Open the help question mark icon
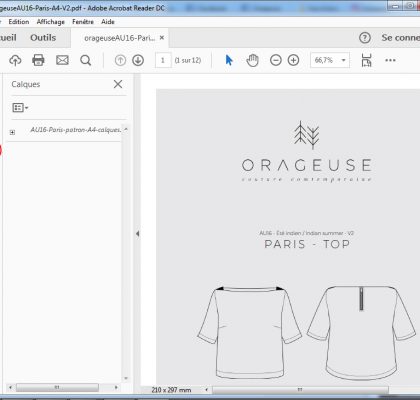420x400 pixels. [x=365, y=38]
